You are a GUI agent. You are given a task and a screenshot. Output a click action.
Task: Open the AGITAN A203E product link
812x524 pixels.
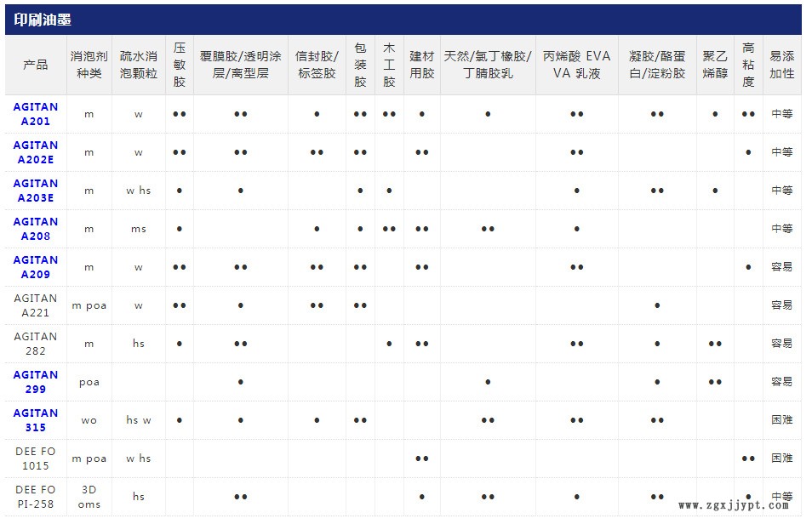point(35,191)
